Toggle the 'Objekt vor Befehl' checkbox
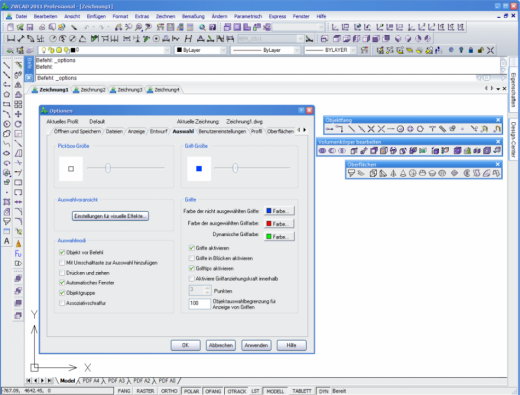This screenshot has width=520, height=395. pos(62,252)
